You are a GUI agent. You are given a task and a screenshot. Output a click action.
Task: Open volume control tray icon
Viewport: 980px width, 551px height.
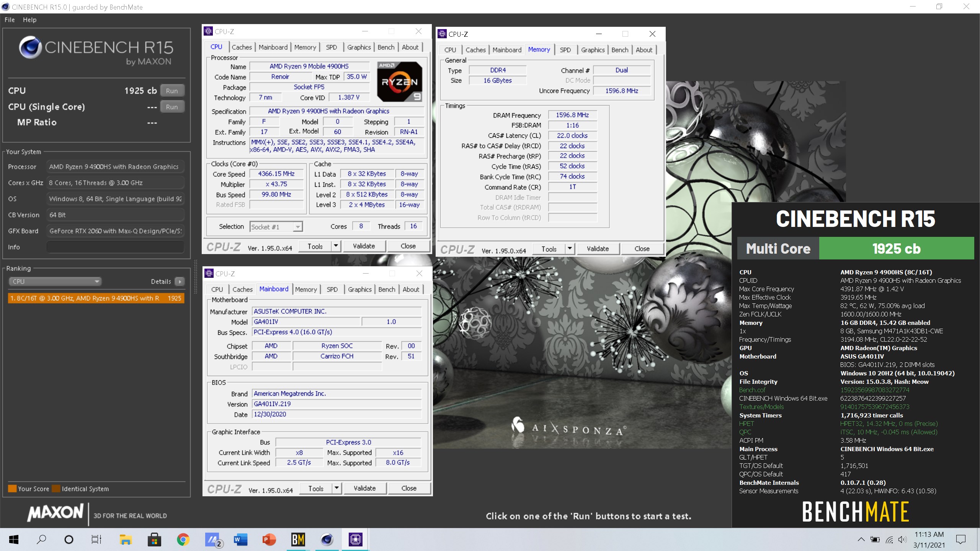click(x=902, y=540)
